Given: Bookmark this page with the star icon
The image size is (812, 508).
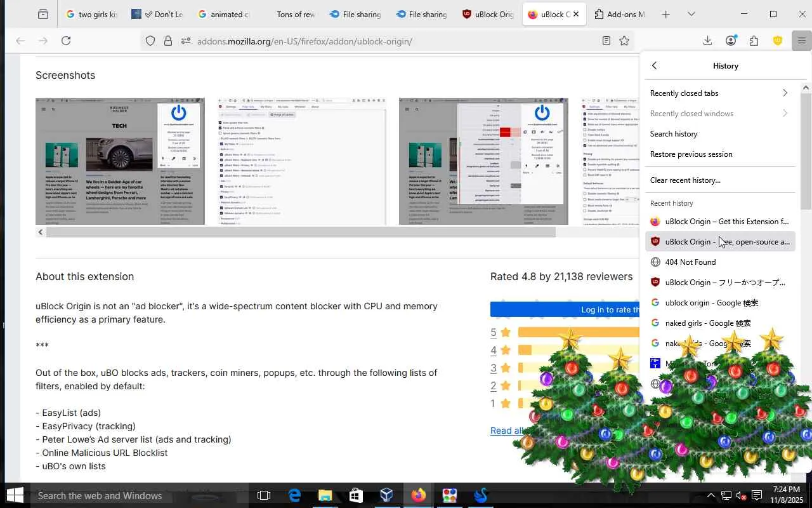Looking at the screenshot, I should [624, 41].
